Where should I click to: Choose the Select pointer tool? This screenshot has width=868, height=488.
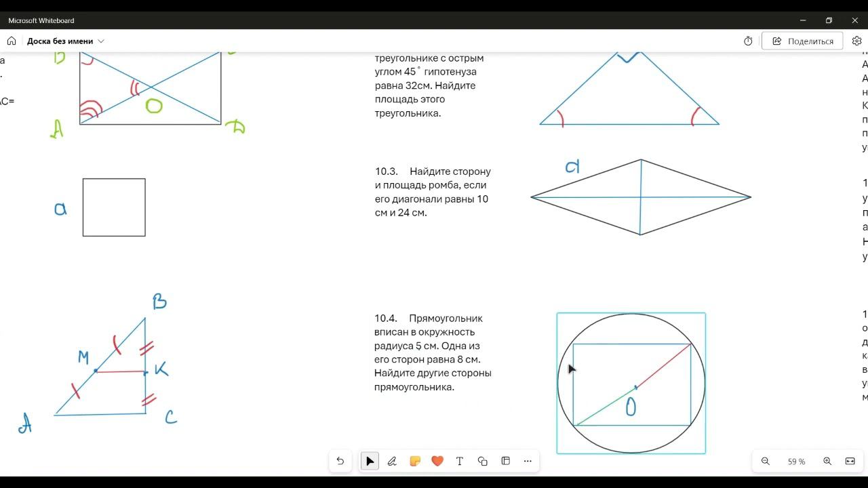370,461
